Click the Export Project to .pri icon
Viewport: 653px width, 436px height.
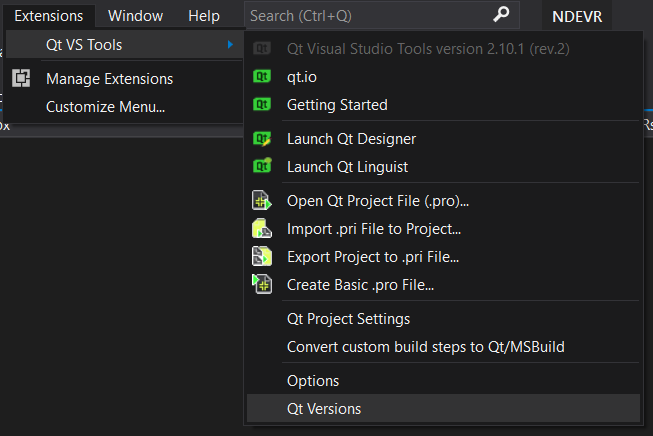(262, 256)
